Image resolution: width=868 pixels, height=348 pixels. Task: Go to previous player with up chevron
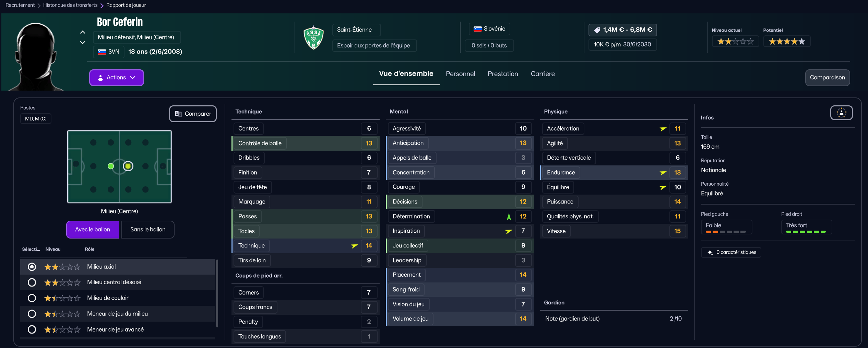point(83,32)
